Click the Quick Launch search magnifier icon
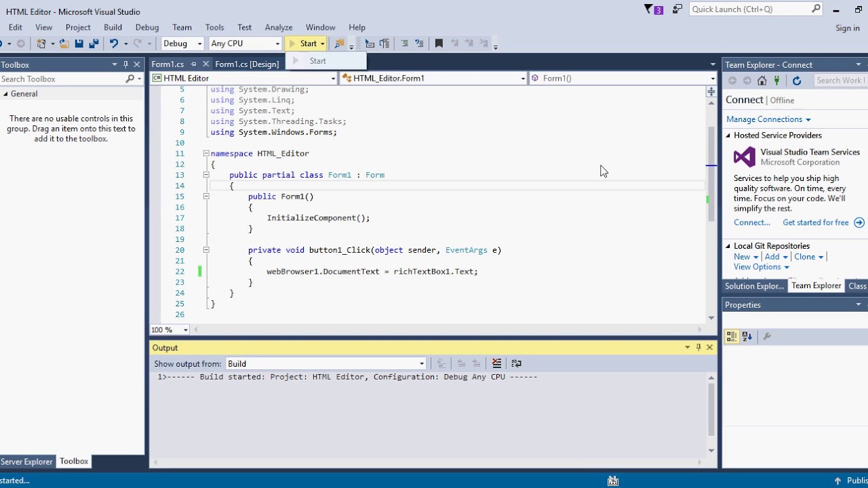868x488 pixels. coord(816,9)
